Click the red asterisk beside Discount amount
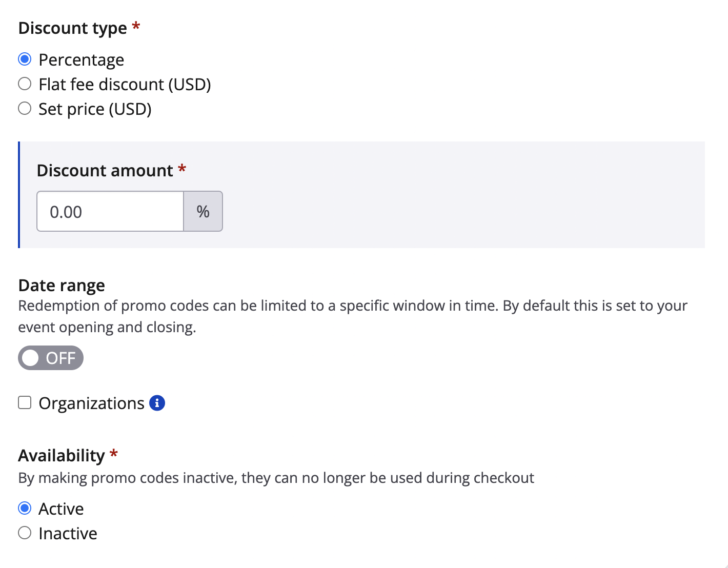Screen dimensions: 728x568 [x=182, y=169]
